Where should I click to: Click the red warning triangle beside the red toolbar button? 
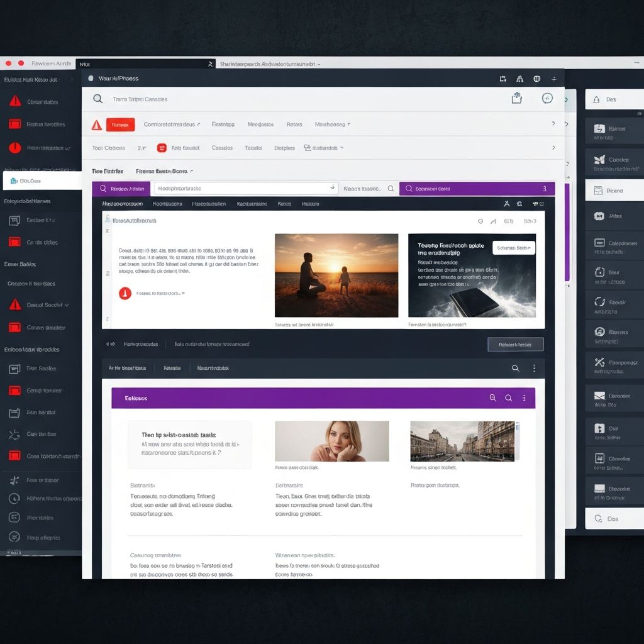click(96, 125)
